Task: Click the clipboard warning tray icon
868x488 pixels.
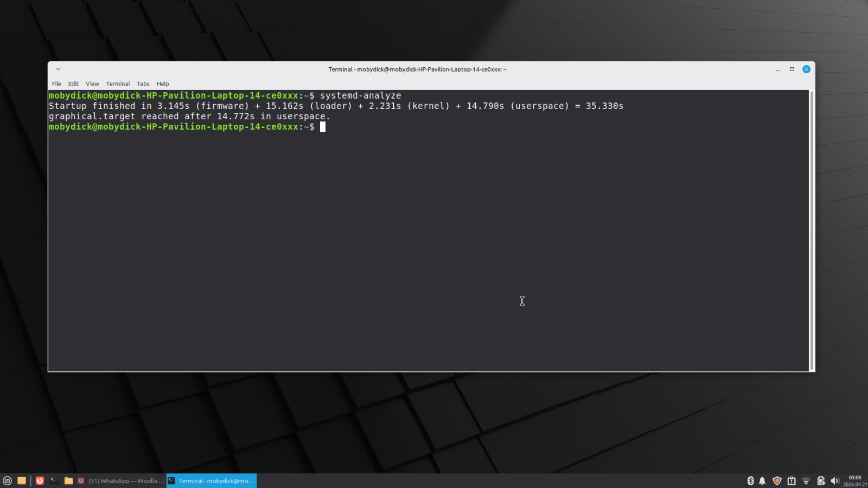Action: click(x=792, y=480)
